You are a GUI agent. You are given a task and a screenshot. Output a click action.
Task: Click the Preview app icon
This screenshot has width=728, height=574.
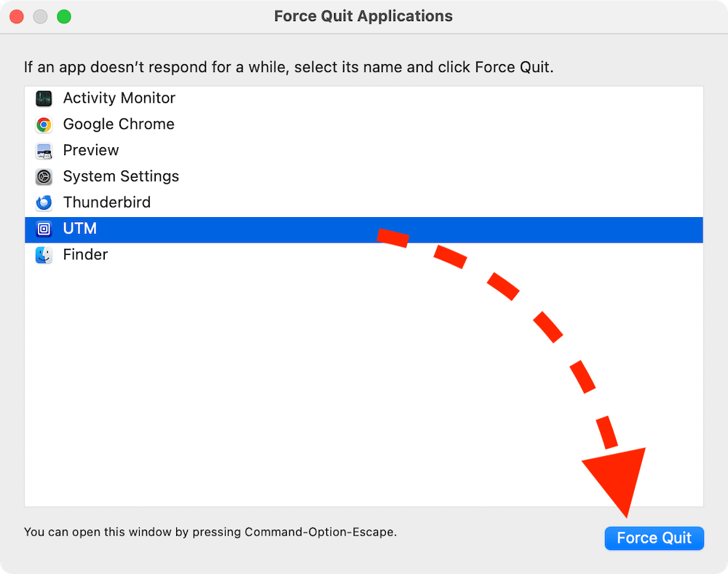point(44,151)
